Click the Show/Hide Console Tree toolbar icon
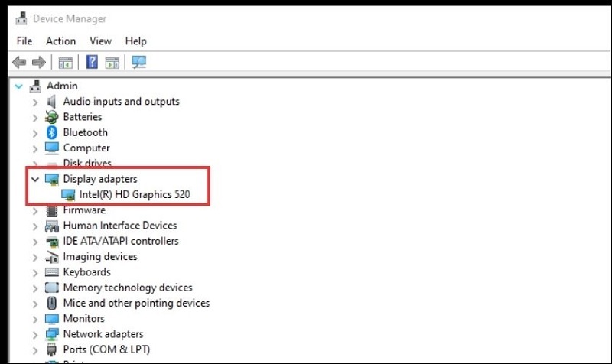 coord(66,63)
